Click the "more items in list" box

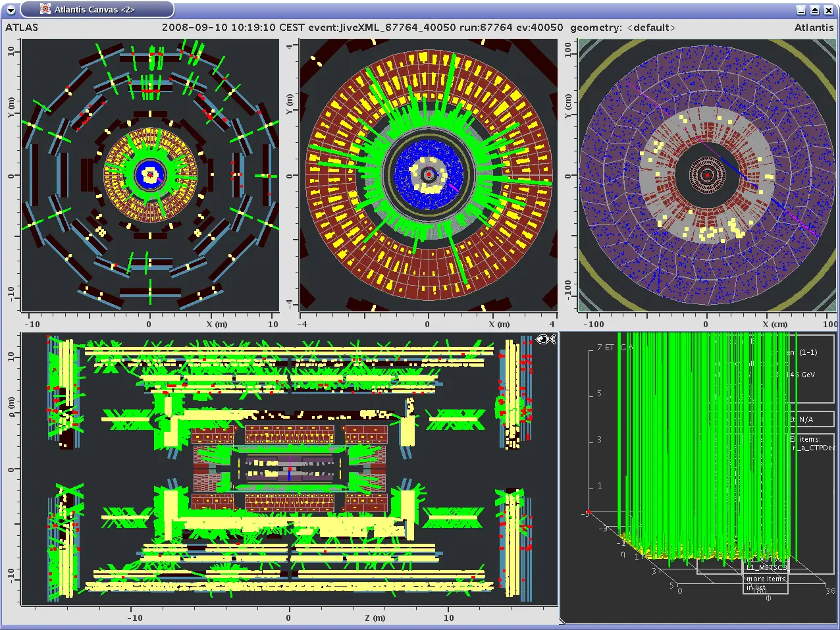point(766,583)
